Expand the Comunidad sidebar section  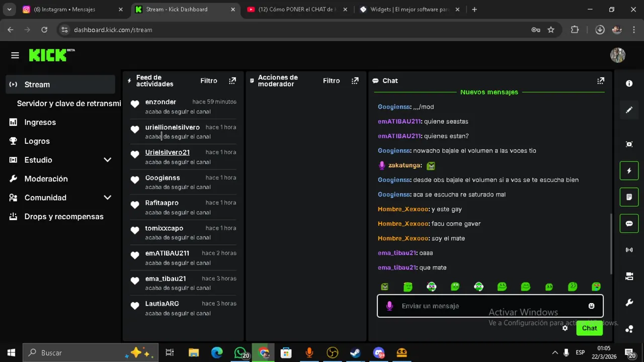107,198
